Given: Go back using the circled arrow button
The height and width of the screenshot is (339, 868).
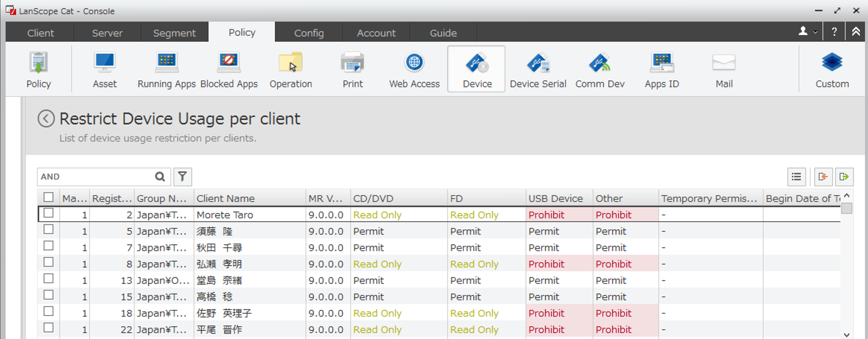Looking at the screenshot, I should (x=46, y=119).
